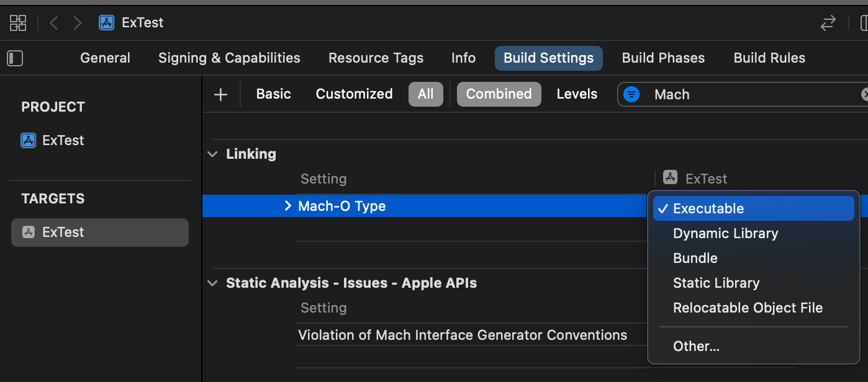Toggle the project and targets list sidebar
868x382 pixels.
[15, 58]
